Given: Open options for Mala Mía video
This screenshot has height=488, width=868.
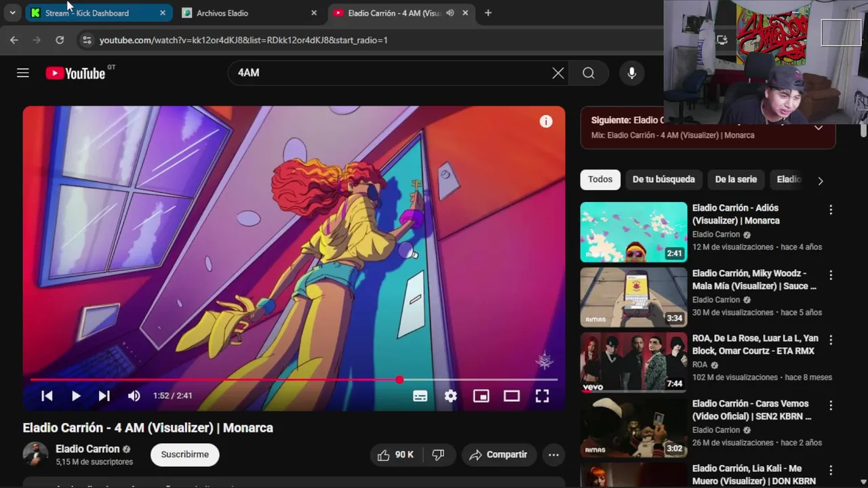Looking at the screenshot, I should (831, 275).
